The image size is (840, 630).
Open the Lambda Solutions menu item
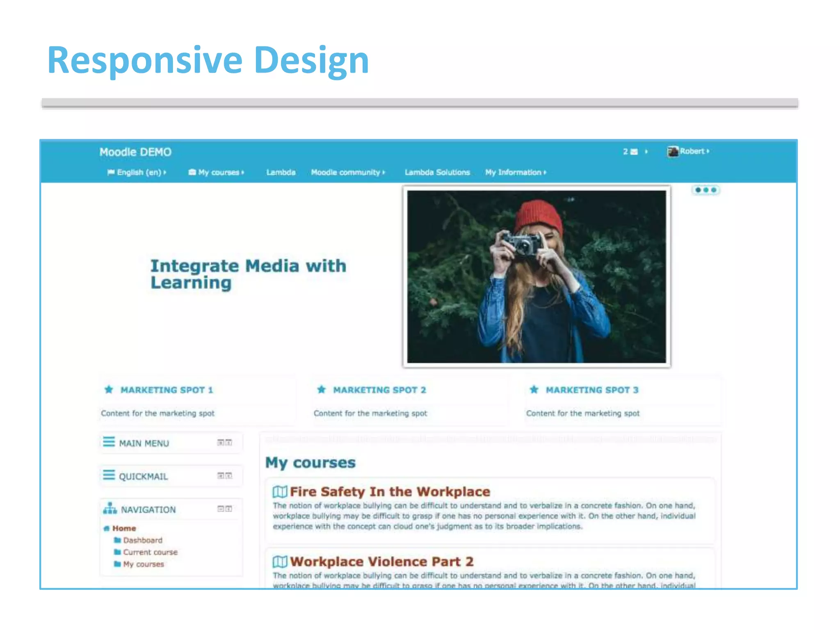tap(437, 173)
